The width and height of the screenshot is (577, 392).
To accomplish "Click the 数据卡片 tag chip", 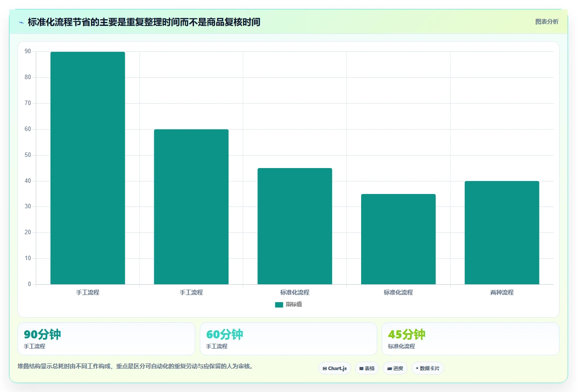I will click(428, 368).
